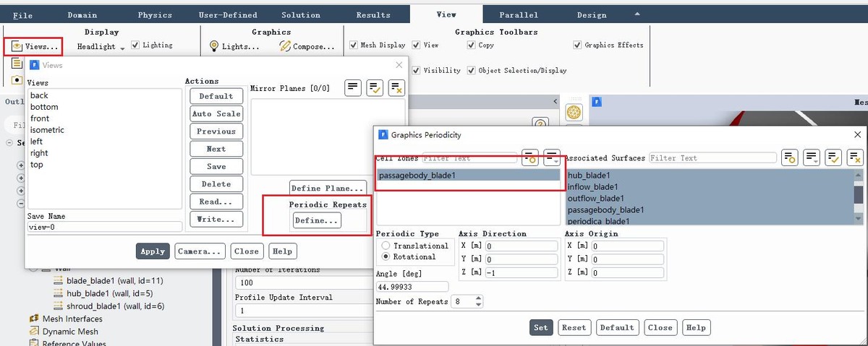Select all Mirror Planes with checkmark icon
Screen dimensions: 868x346
point(375,87)
